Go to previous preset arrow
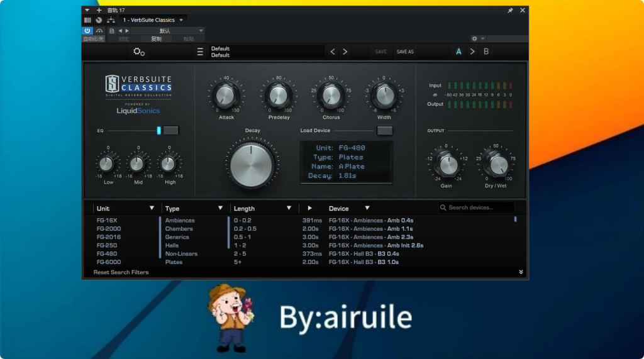Image resolution: width=644 pixels, height=359 pixels. [x=333, y=52]
